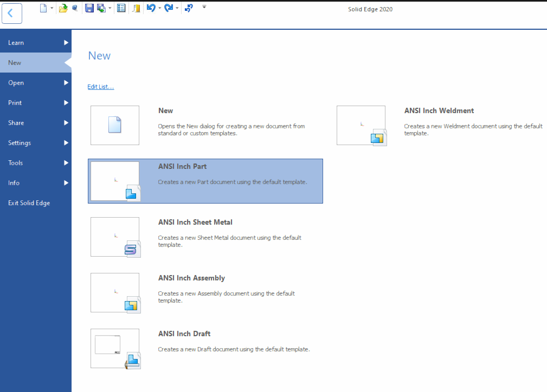Click 'Creates a new Part document' description
The height and width of the screenshot is (392, 547).
point(233,182)
